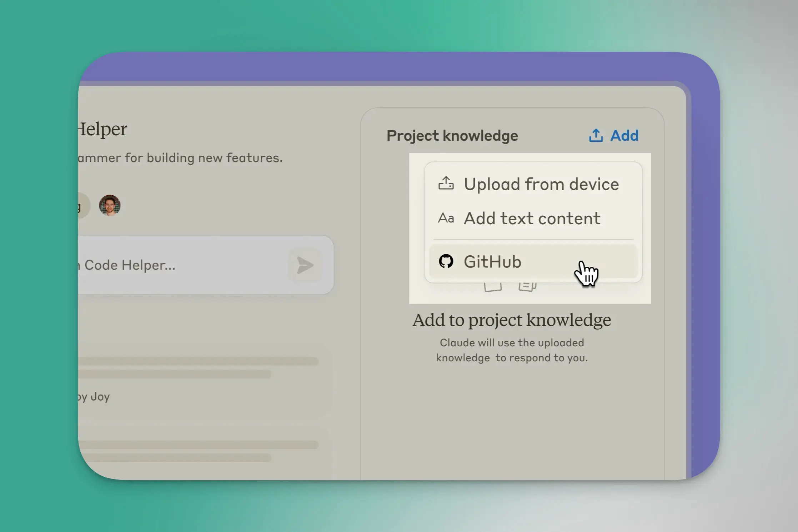798x532 pixels.
Task: Click the user profile photo avatar
Action: coord(110,205)
